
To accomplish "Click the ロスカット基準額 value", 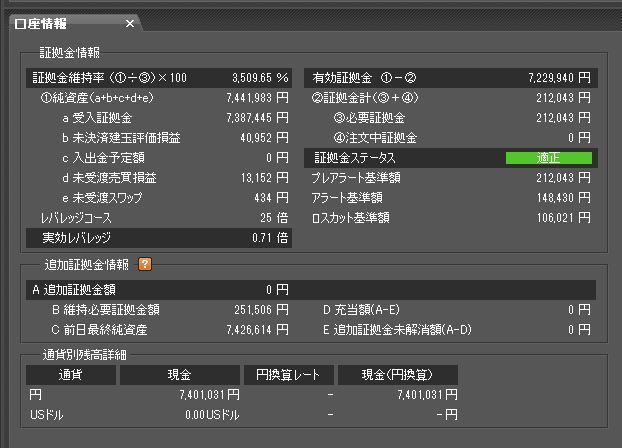I will pyautogui.click(x=558, y=217).
